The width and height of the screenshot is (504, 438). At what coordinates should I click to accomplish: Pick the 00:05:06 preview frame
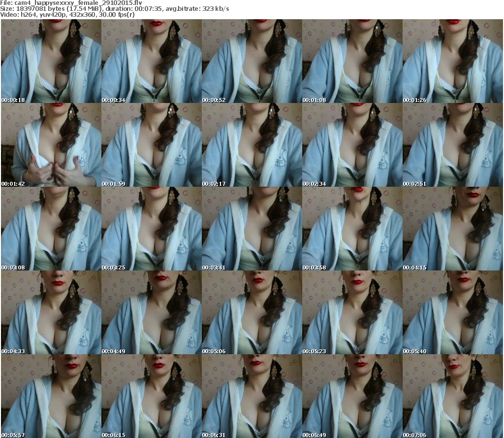tap(252, 312)
